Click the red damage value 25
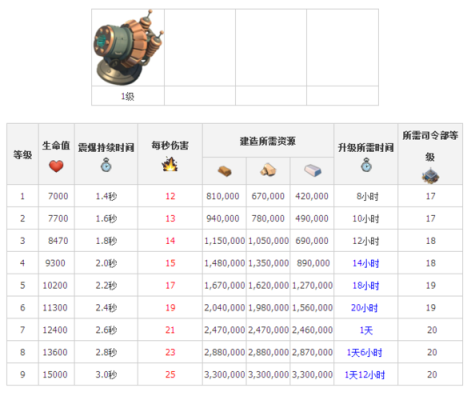Viewport: 471px width, 400px height. (170, 374)
